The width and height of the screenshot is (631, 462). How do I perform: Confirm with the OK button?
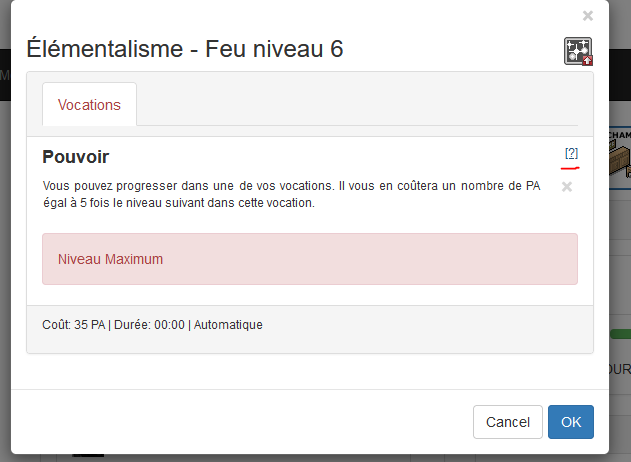click(x=570, y=422)
